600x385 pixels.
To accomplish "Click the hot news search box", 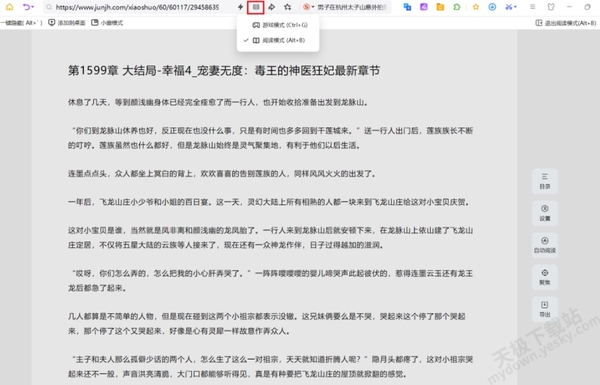I will pyautogui.click(x=352, y=7).
